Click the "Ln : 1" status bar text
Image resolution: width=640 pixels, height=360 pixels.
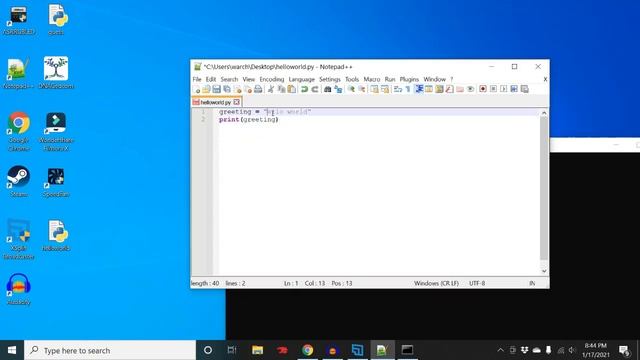click(x=291, y=283)
